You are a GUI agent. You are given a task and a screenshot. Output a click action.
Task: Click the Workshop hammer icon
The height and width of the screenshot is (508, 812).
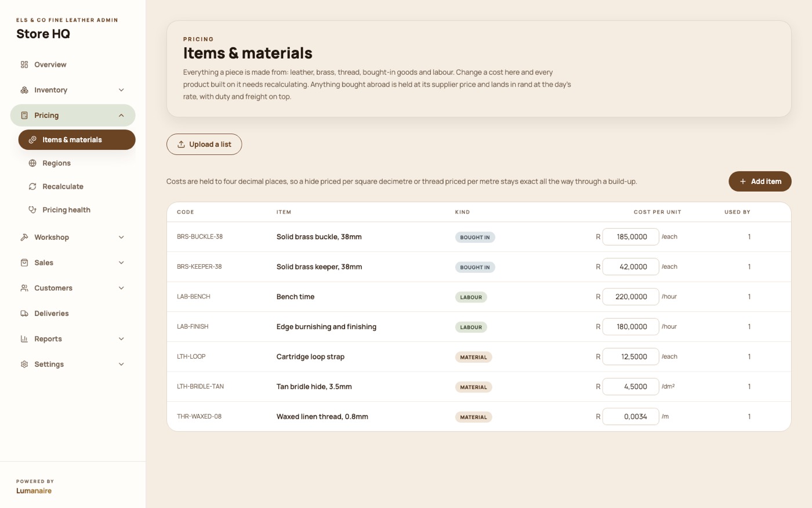tap(24, 237)
